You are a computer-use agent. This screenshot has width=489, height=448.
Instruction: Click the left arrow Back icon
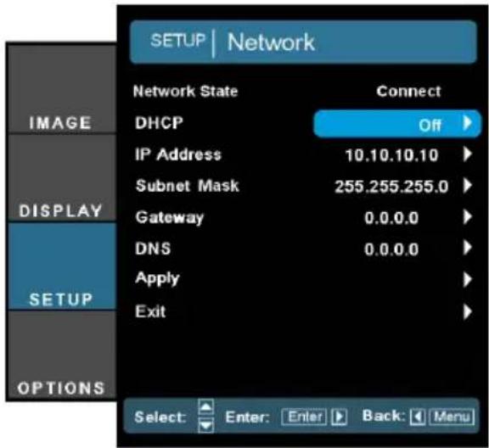[x=418, y=417]
